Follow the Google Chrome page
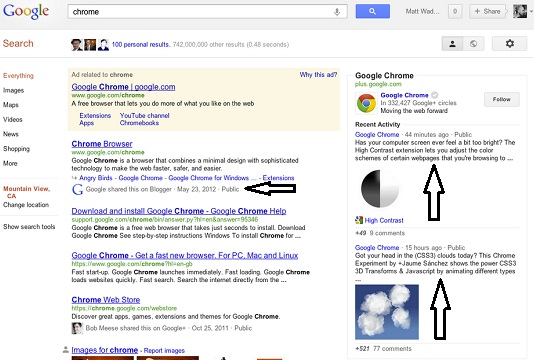The width and height of the screenshot is (534, 360). click(502, 99)
